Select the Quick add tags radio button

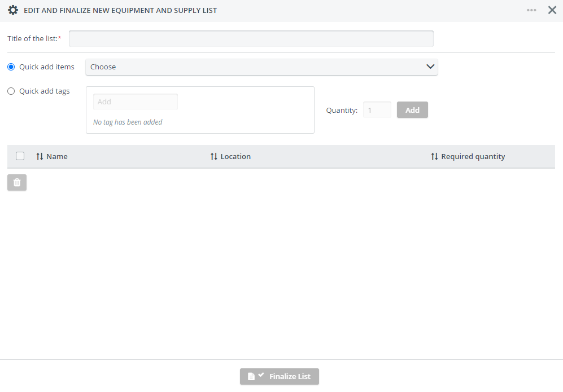click(x=11, y=91)
